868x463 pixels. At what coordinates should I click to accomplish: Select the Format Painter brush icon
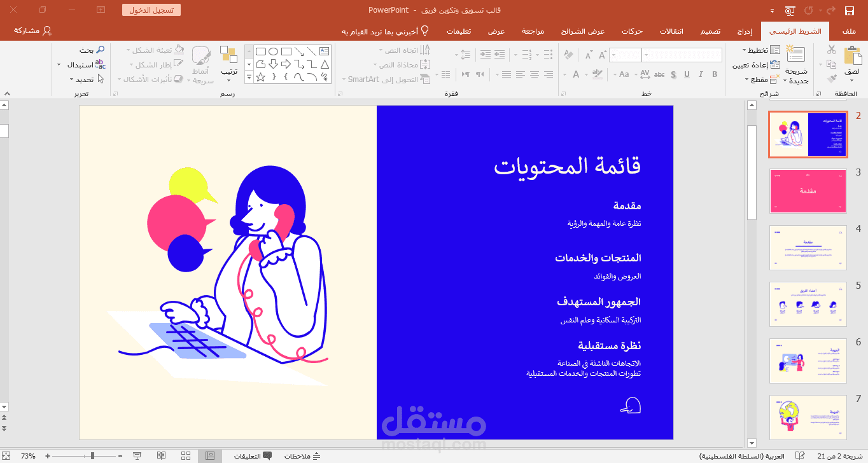coord(832,79)
